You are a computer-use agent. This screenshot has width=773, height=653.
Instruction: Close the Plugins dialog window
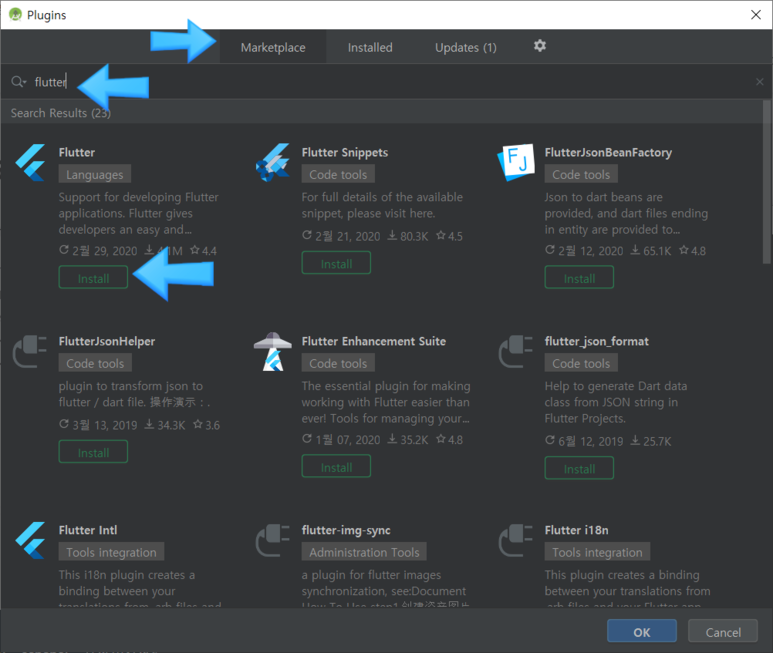(x=756, y=15)
